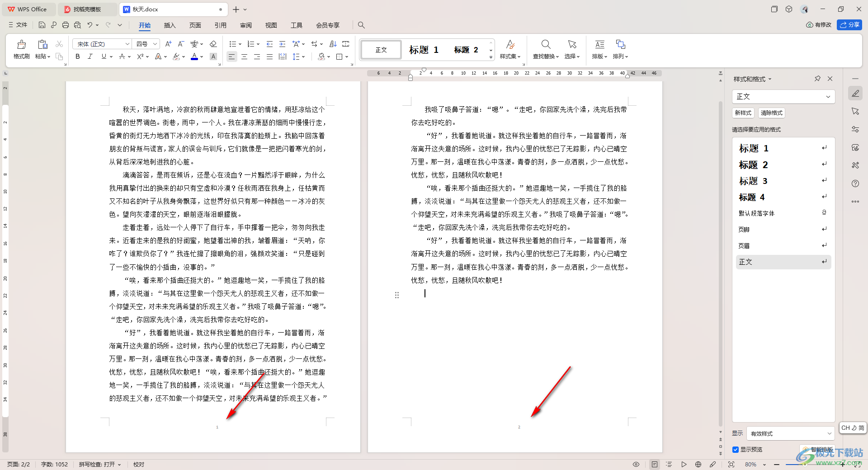Click the Format Painter (格式刷) brush icon
The height and width of the screenshot is (470, 868).
[x=21, y=44]
